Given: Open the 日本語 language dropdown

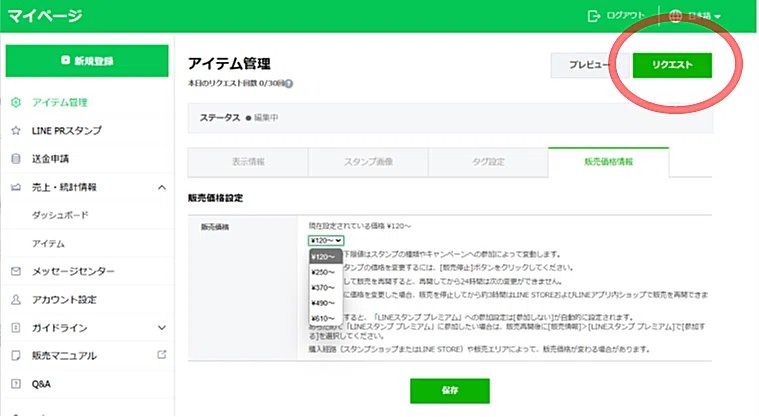Looking at the screenshot, I should 704,16.
